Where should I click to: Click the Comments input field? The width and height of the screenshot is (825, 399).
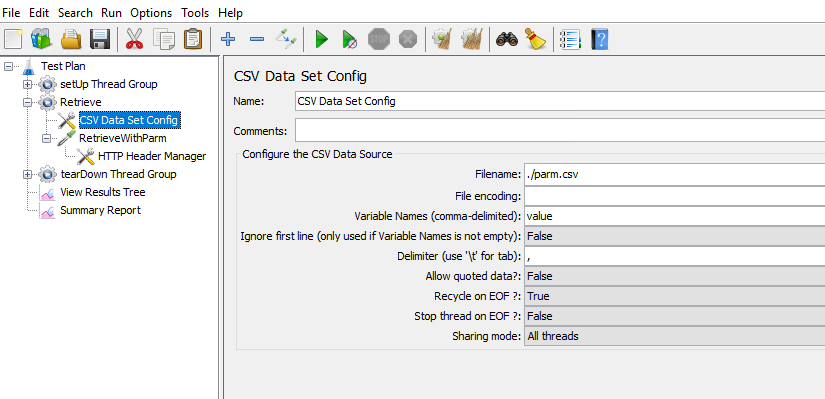tap(560, 131)
